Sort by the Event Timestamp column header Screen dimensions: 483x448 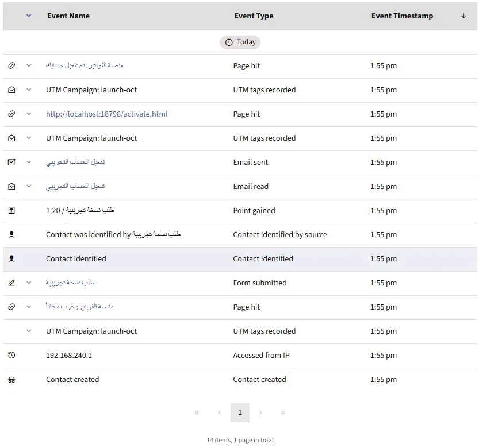click(x=402, y=16)
